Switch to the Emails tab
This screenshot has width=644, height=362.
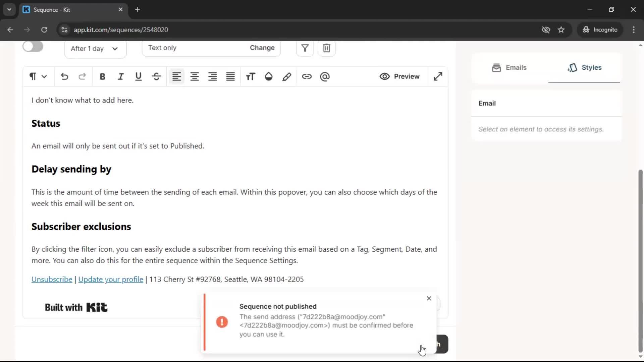pos(509,67)
